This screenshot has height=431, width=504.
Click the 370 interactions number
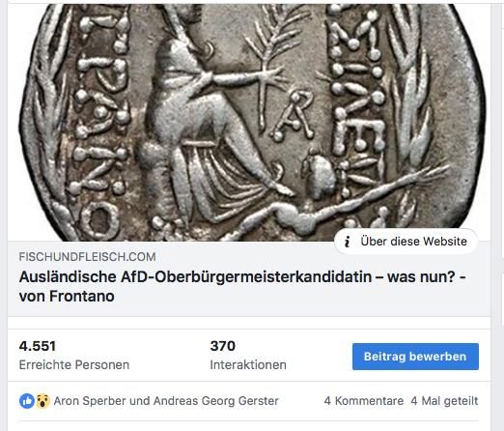223,346
